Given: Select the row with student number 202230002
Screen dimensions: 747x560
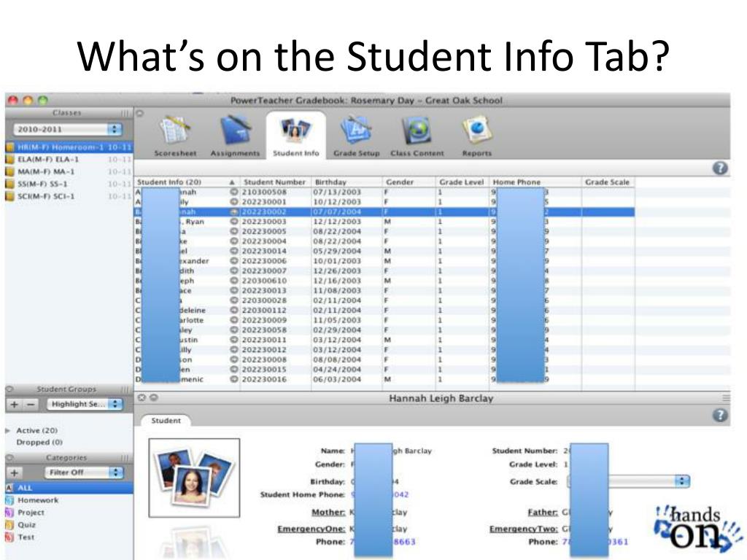Looking at the screenshot, I should [x=384, y=212].
